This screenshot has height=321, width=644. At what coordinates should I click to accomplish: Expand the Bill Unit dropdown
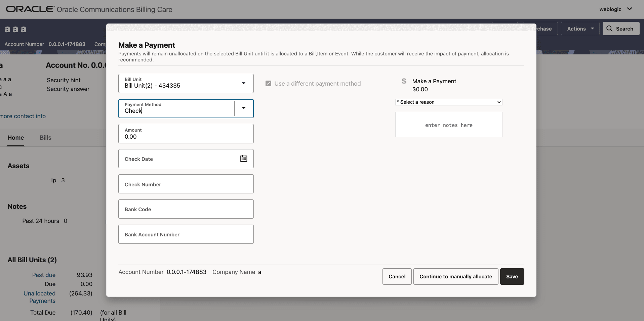tap(243, 83)
